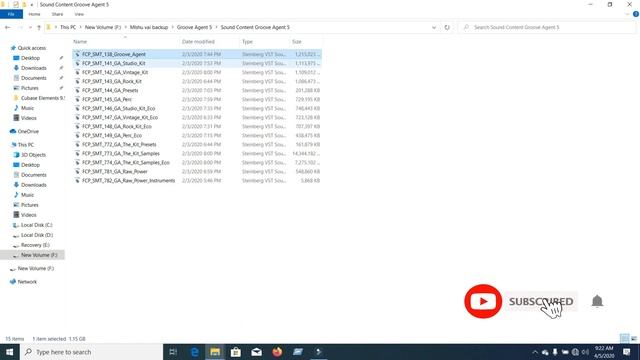Open Documents under Quick access
640x360 pixels.
[33, 78]
